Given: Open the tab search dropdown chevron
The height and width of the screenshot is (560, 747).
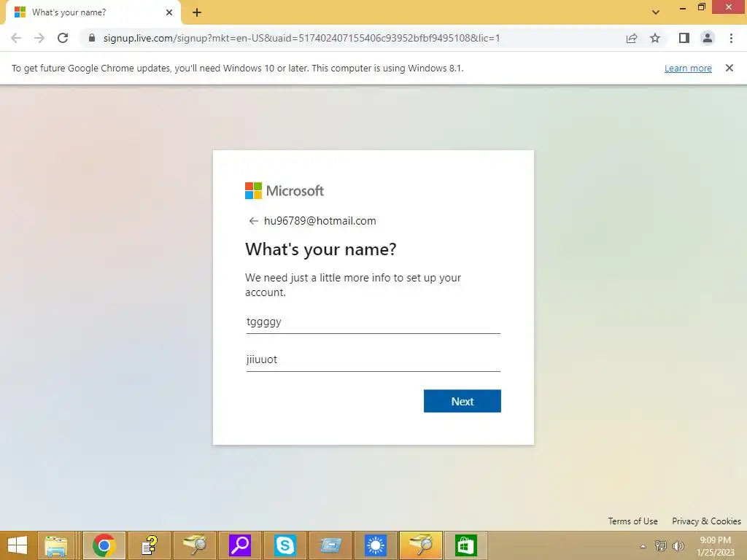Looking at the screenshot, I should tap(656, 12).
